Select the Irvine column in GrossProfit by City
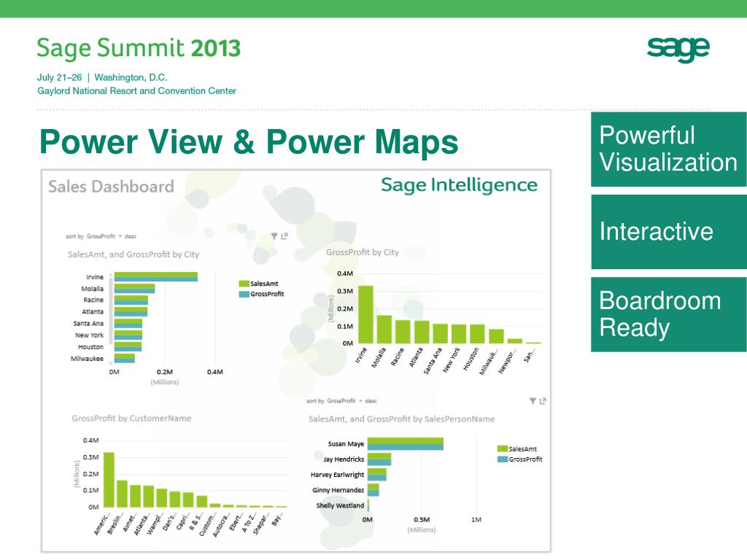747x560 pixels. 365,314
